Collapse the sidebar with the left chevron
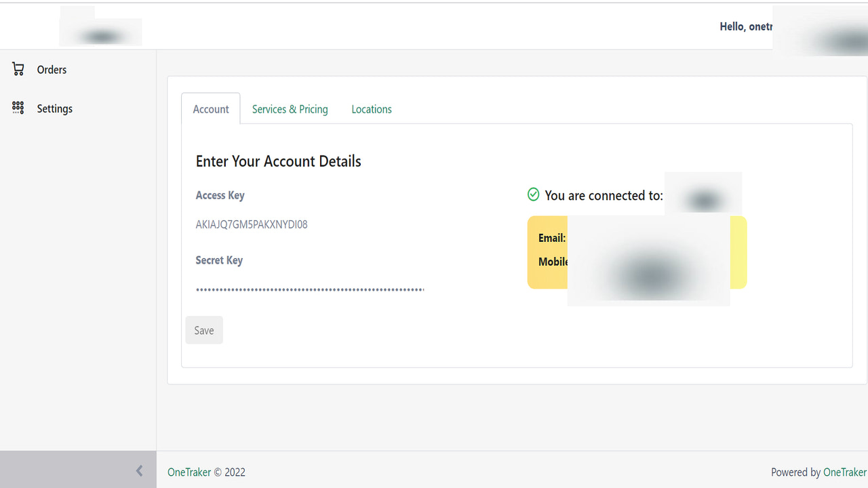 (139, 470)
